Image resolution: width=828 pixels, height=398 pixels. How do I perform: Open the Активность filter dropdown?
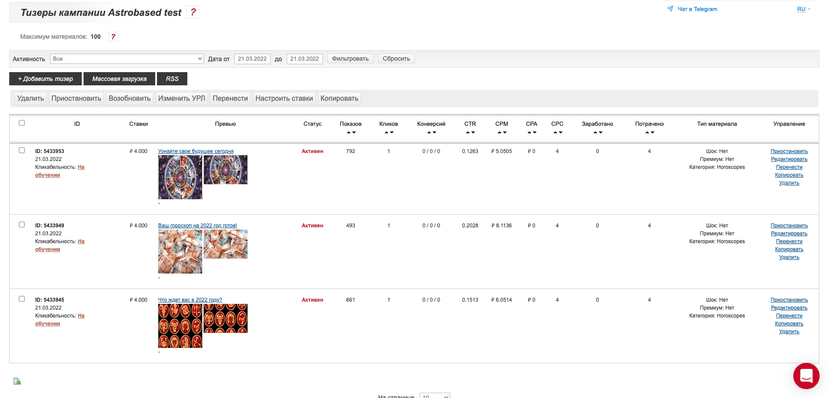127,59
